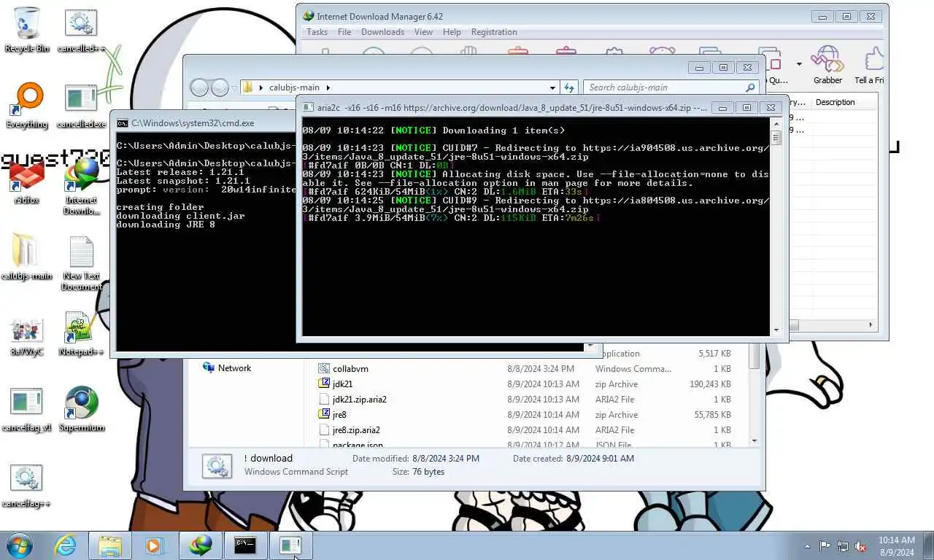Open the address bar history dropdown in Explorer
934x560 pixels.
pyautogui.click(x=552, y=87)
